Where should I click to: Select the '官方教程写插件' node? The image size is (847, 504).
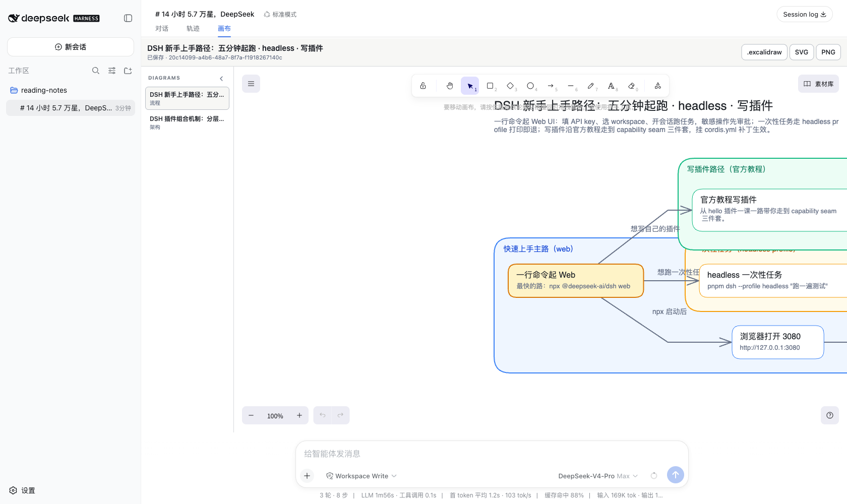[769, 210]
